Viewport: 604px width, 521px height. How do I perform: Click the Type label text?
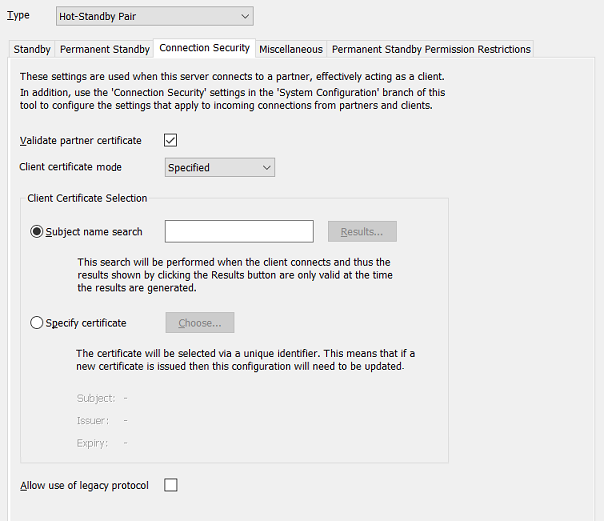18,16
